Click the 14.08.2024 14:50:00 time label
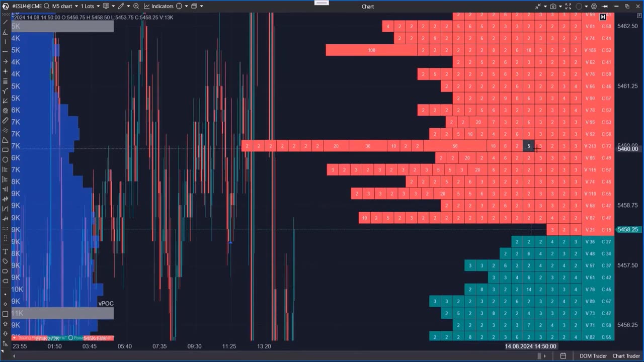The height and width of the screenshot is (362, 644). (531, 346)
